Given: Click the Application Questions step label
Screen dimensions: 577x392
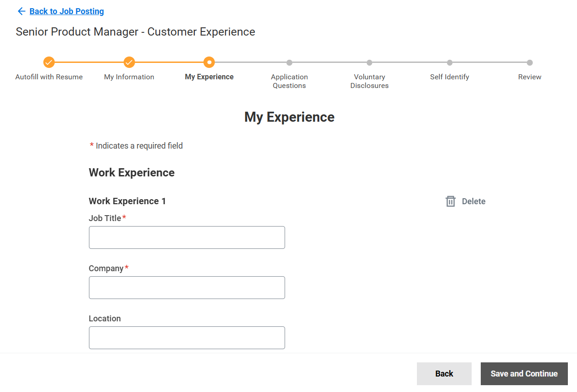Looking at the screenshot, I should pos(289,81).
